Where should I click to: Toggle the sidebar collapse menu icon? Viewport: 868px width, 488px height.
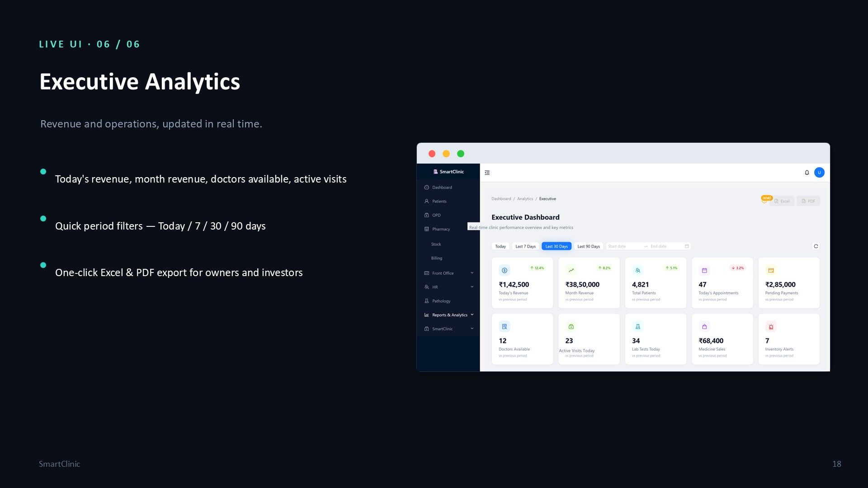[x=487, y=173]
